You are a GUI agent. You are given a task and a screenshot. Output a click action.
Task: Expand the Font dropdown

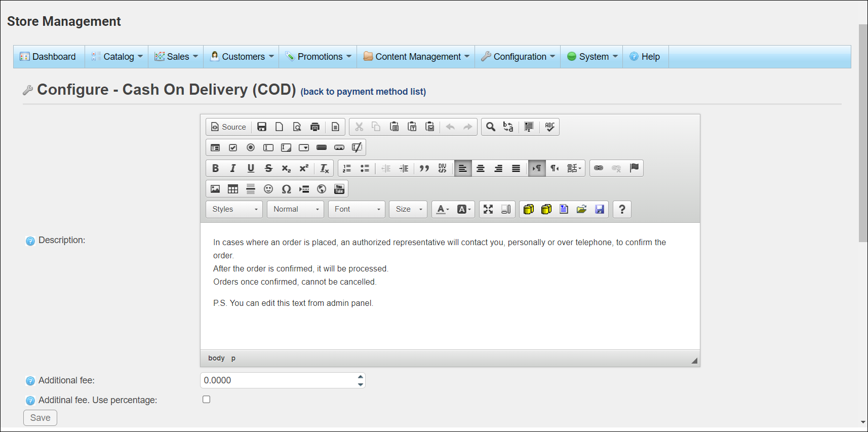click(x=357, y=209)
